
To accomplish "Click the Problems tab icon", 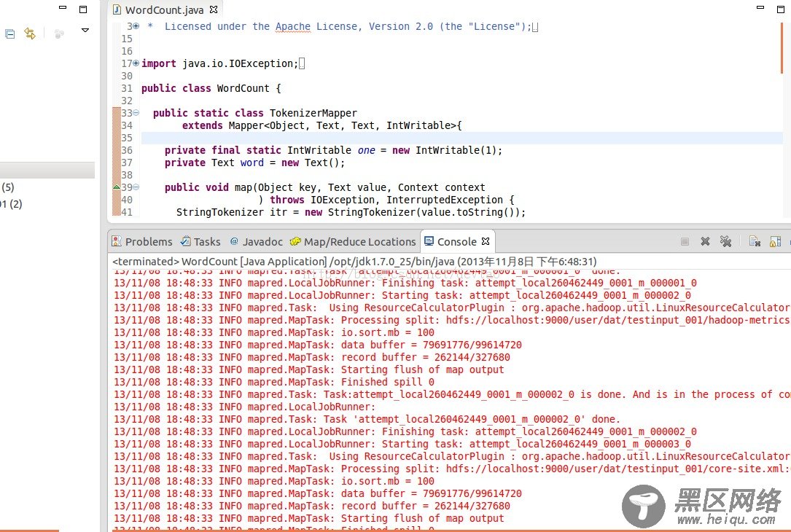I will tap(117, 241).
